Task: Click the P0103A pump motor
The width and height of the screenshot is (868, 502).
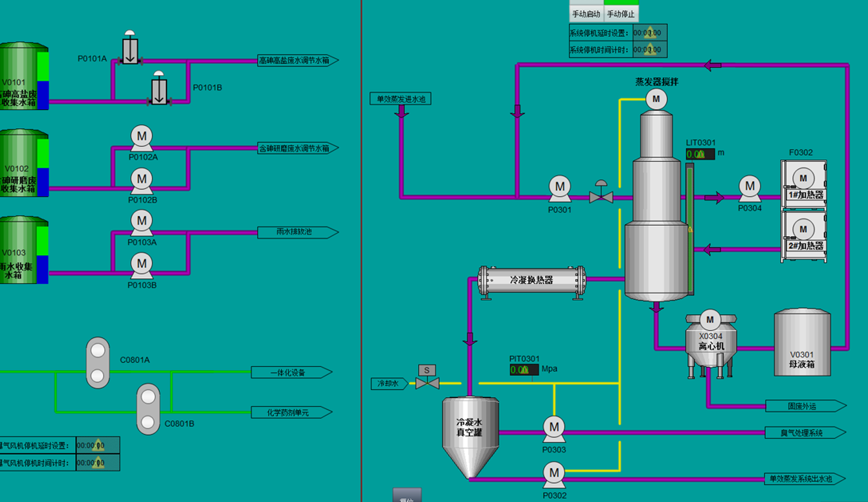Action: (142, 223)
